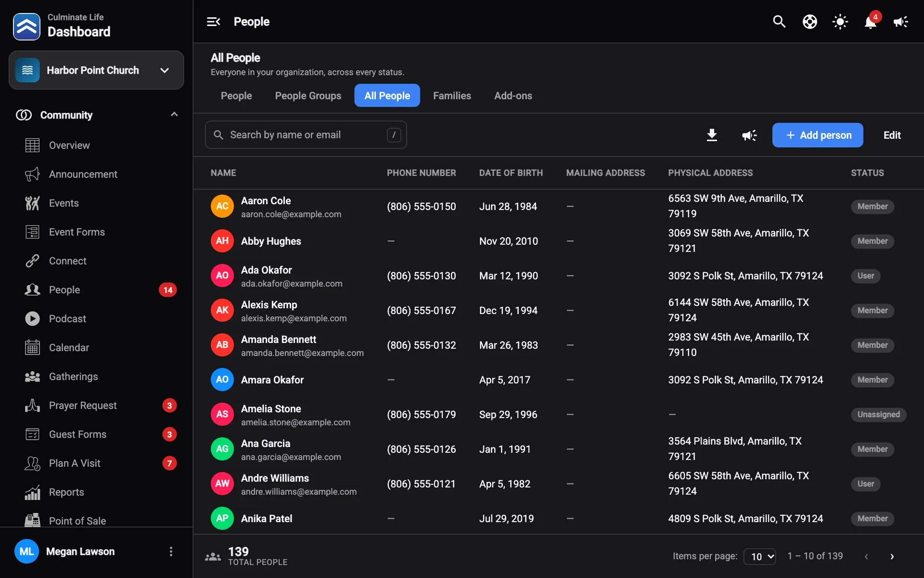
Task: Open Aaron Cole's person row
Action: click(558, 206)
